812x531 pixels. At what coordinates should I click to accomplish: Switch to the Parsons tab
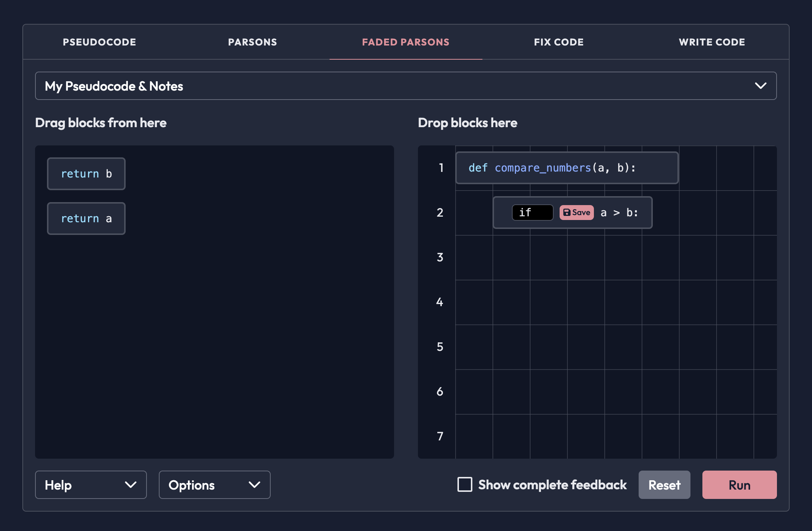coord(253,42)
